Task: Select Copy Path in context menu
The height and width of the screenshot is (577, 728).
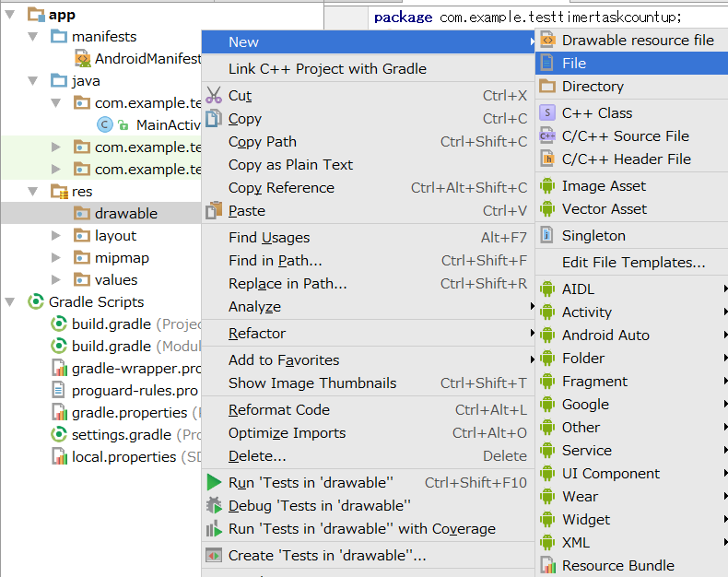Action: tap(263, 142)
